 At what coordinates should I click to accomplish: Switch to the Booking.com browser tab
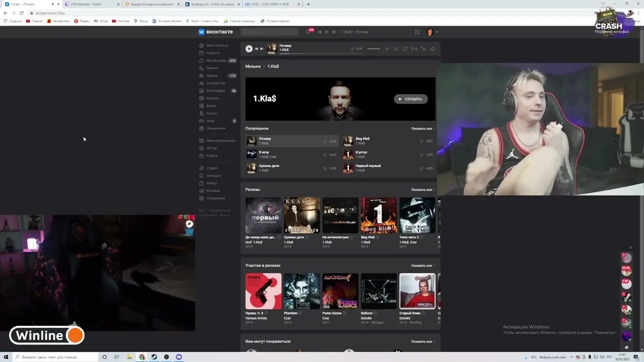tap(212, 4)
